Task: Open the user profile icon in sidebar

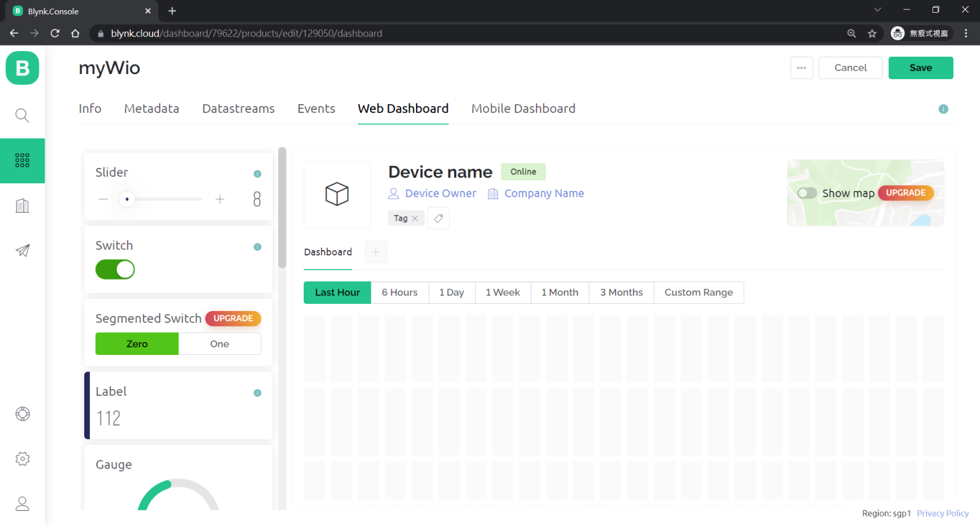Action: pos(22,504)
